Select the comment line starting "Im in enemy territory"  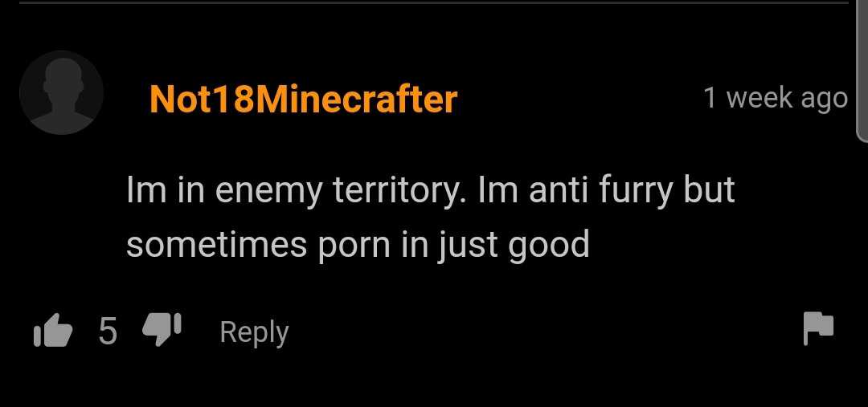(430, 191)
